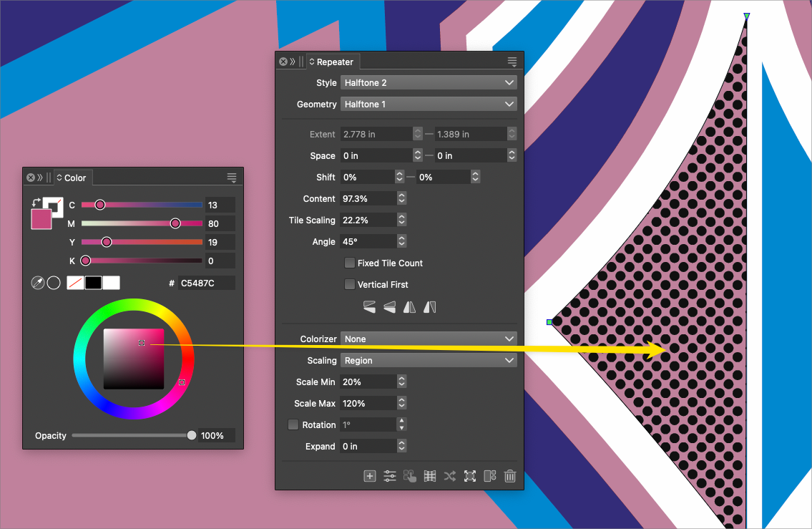Enable the Vertical First checkbox
Viewport: 812px width, 529px height.
(350, 284)
